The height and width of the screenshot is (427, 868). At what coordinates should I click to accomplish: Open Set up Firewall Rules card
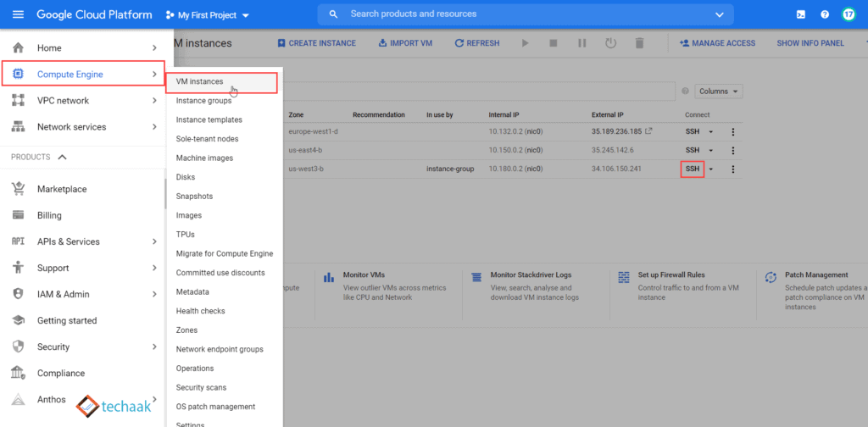pos(677,286)
